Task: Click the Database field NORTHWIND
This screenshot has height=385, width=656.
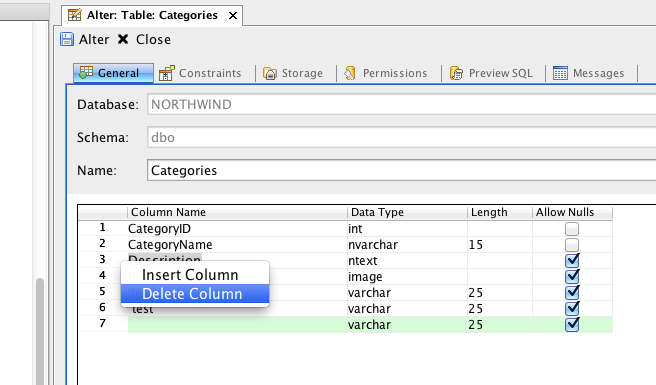Action: pos(402,104)
